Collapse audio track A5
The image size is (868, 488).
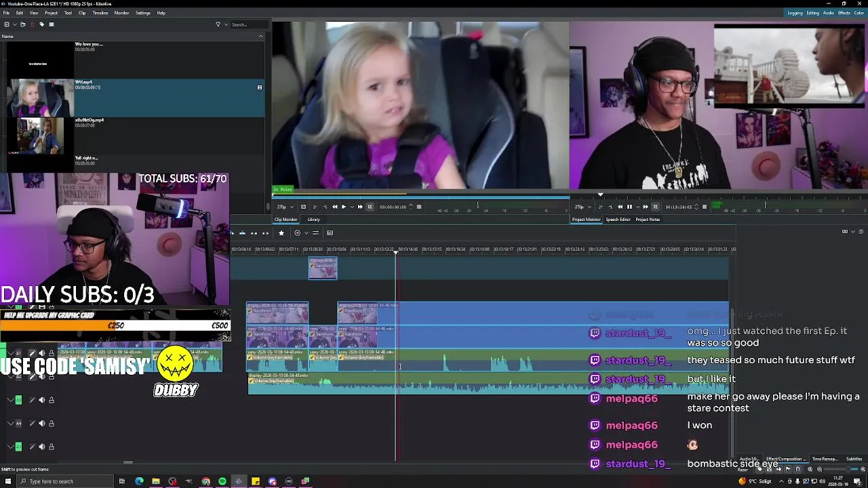pyautogui.click(x=10, y=447)
